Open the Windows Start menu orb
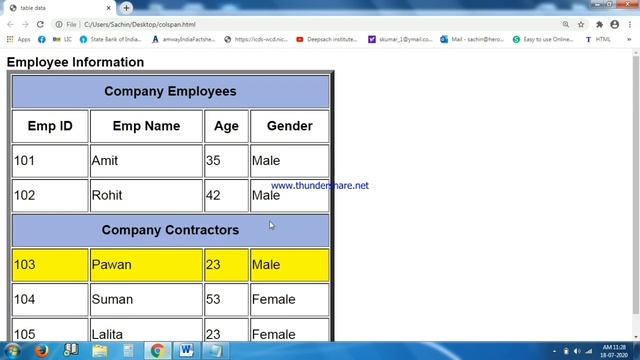 (x=12, y=351)
